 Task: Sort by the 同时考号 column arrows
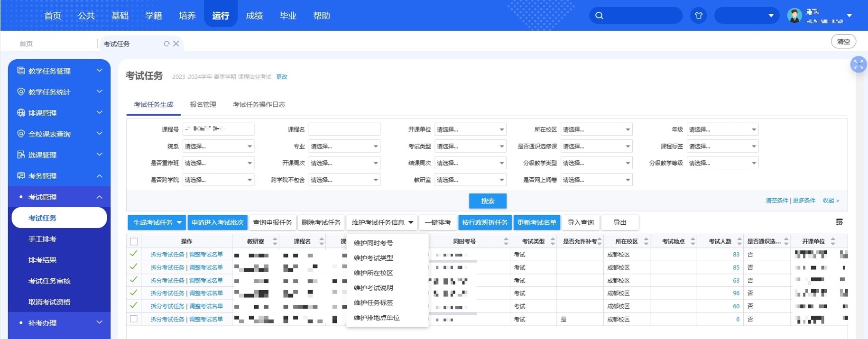point(506,241)
